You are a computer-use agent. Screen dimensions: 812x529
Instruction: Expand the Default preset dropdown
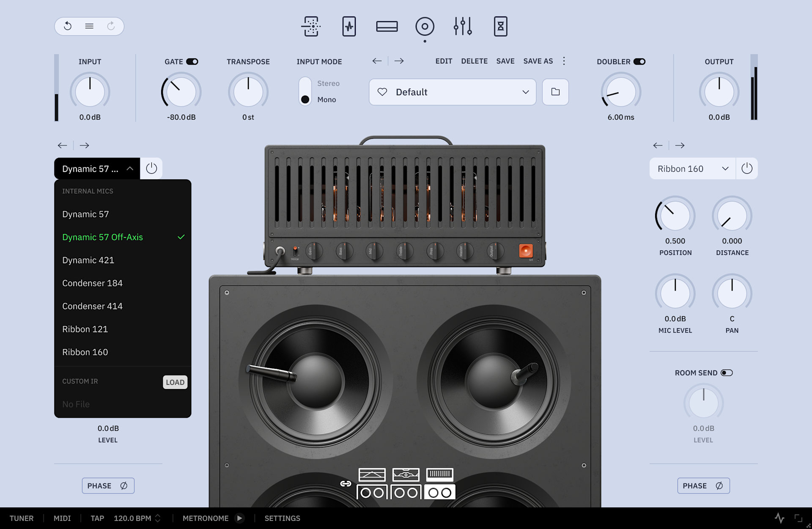pos(453,92)
